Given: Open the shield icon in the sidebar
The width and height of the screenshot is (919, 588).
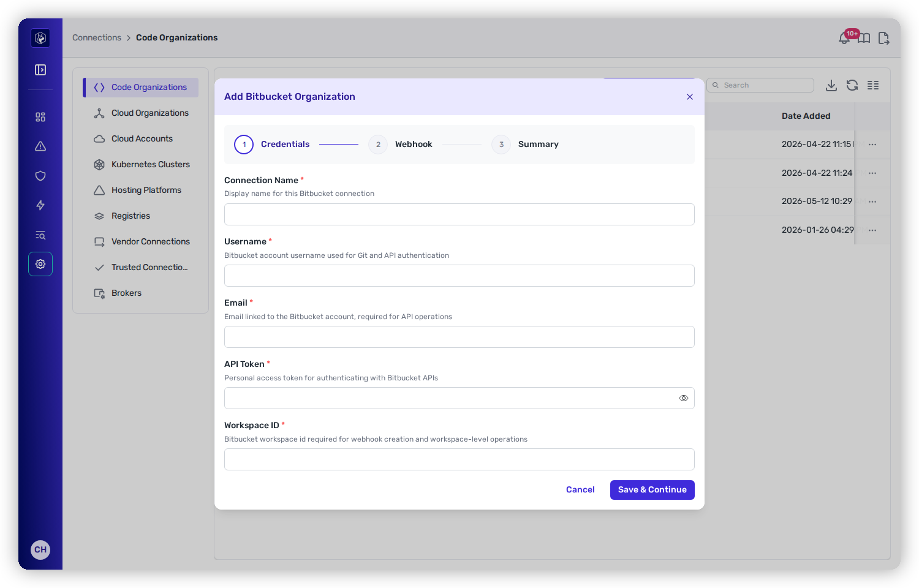Looking at the screenshot, I should 40,176.
